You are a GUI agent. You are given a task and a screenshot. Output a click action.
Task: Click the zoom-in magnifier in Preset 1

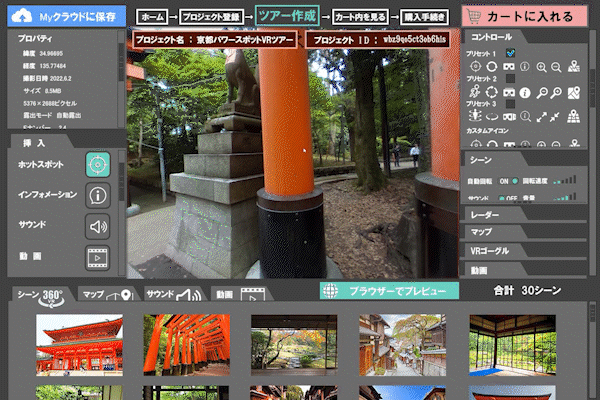click(541, 67)
